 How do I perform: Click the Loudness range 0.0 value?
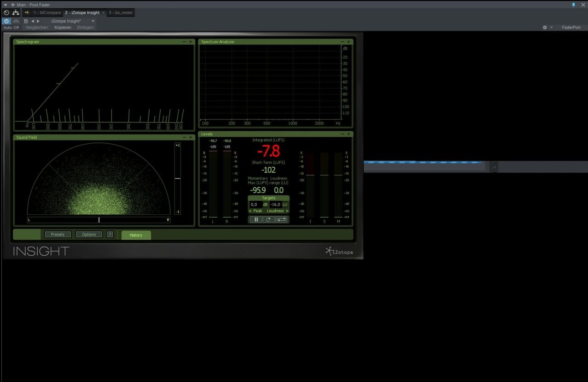[278, 190]
